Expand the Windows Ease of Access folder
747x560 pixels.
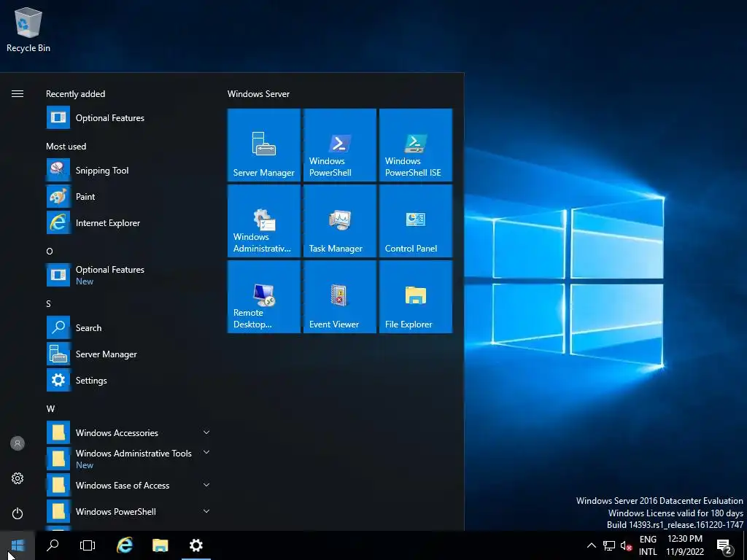tap(128, 485)
